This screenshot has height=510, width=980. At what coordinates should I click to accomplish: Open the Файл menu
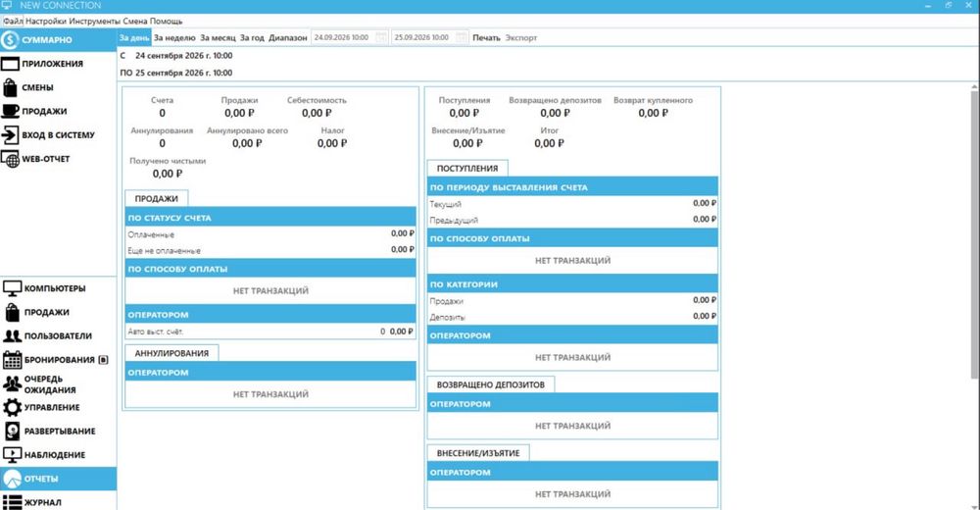coord(13,21)
